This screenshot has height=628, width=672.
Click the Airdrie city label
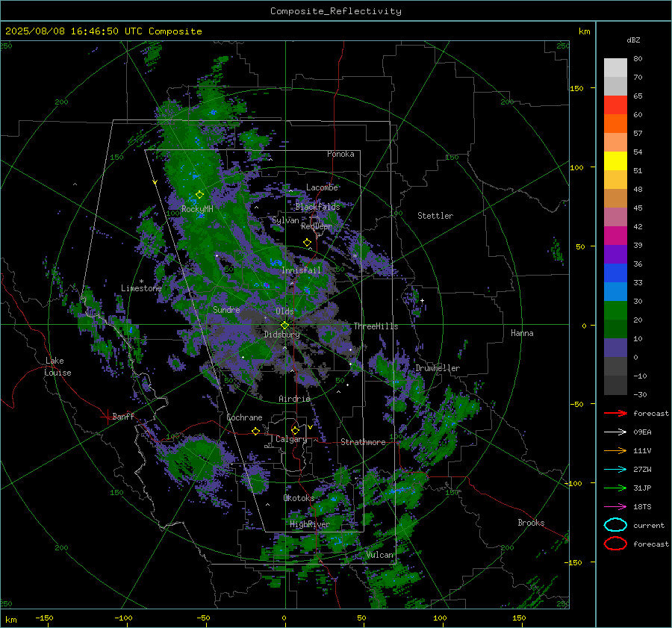(294, 399)
